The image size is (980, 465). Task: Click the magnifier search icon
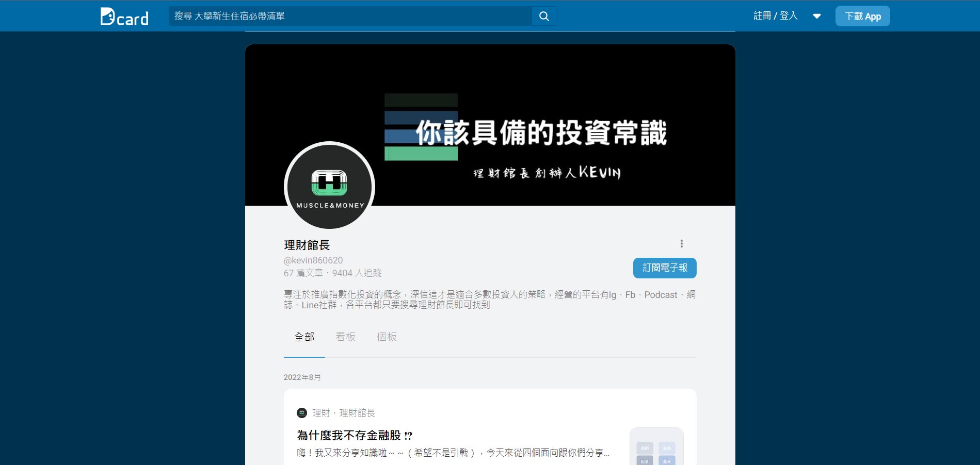pos(544,16)
